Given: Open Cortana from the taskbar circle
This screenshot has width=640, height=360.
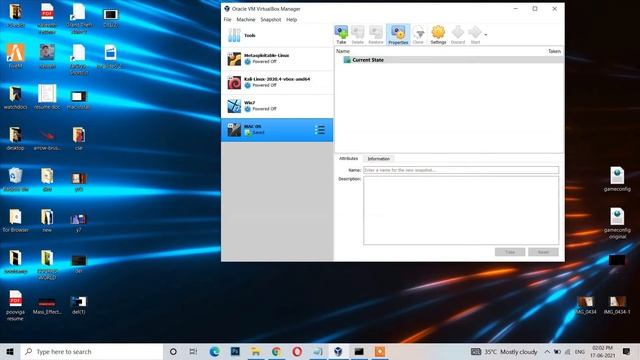Looking at the screenshot, I should point(173,351).
